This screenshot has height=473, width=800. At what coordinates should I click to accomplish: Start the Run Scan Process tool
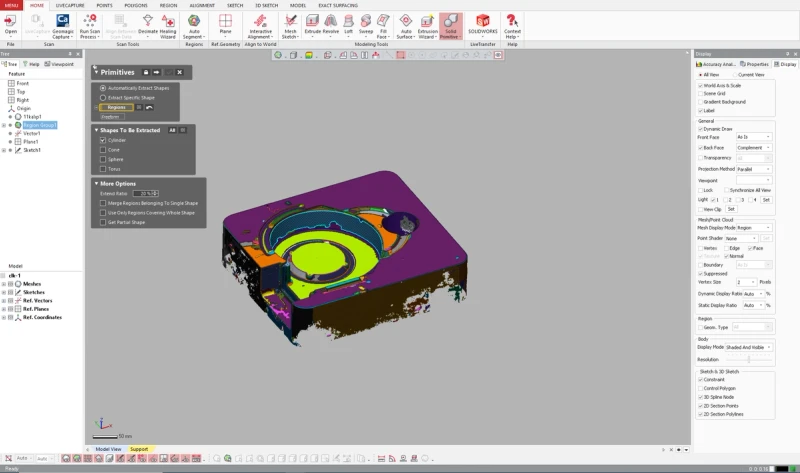[x=90, y=26]
